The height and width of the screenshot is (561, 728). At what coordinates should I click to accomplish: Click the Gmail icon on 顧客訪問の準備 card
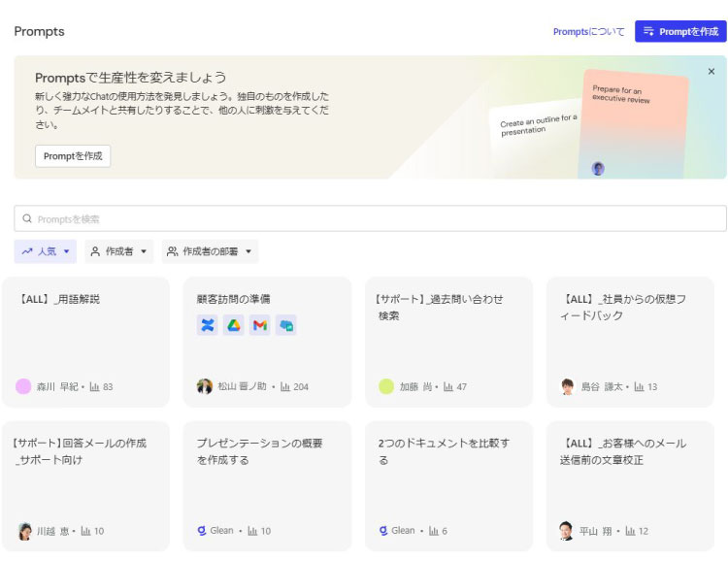(260, 325)
